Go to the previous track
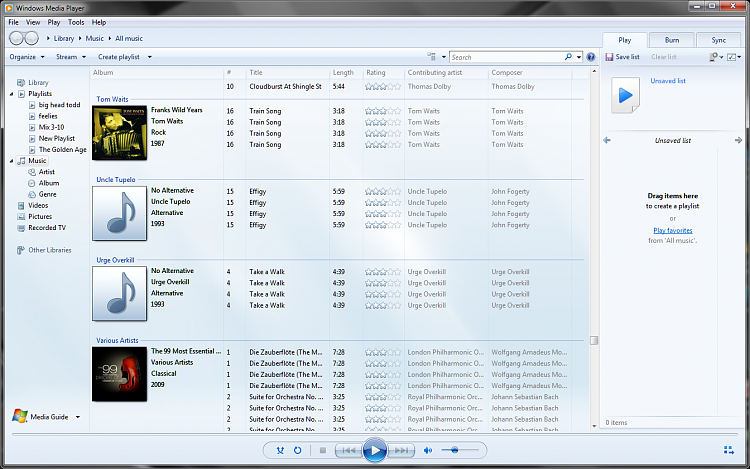750x469 pixels. coord(348,450)
